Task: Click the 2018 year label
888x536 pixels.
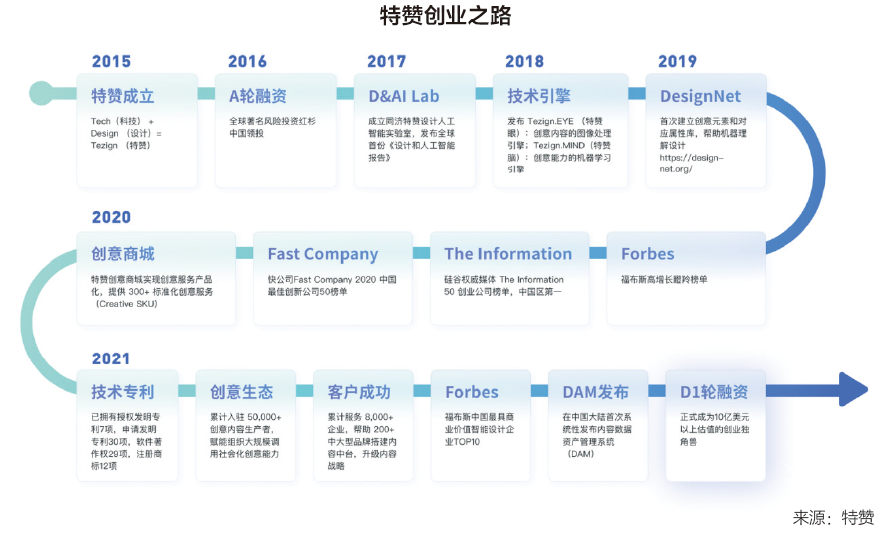Action: tap(524, 61)
